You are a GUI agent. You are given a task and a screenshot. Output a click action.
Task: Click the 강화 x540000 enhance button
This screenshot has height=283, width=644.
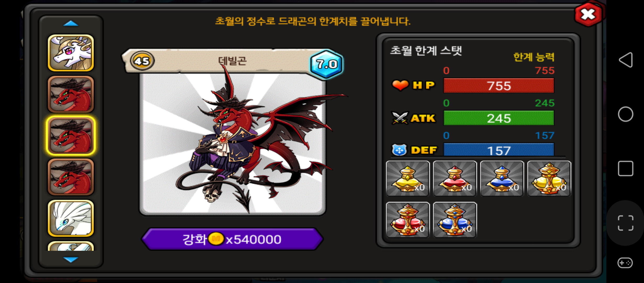[232, 239]
